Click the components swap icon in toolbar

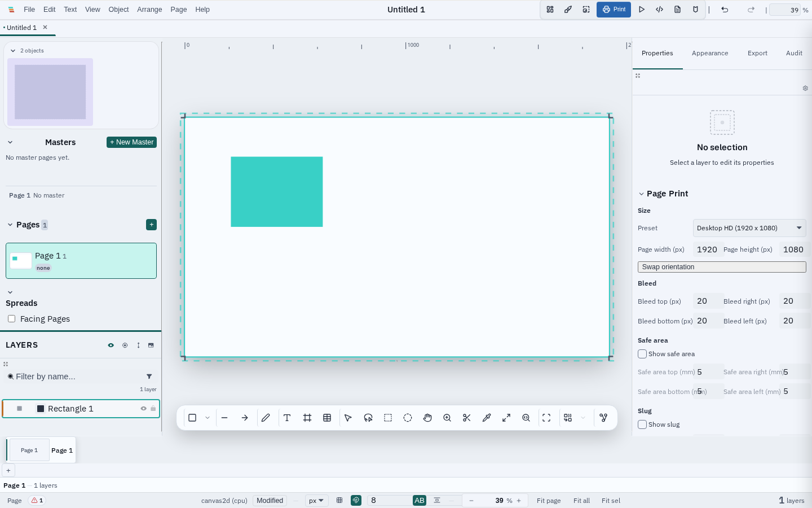(568, 418)
